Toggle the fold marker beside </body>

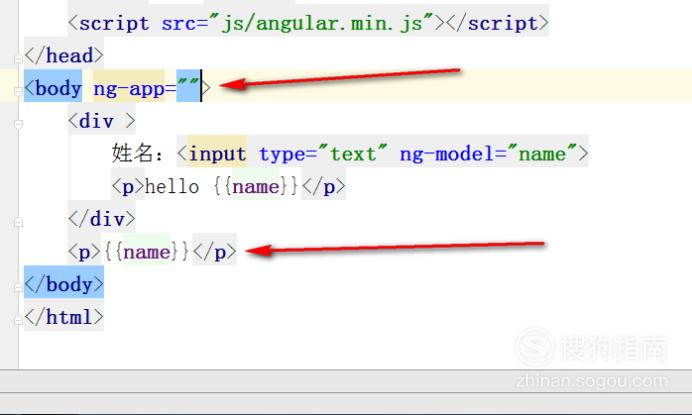tap(18, 287)
